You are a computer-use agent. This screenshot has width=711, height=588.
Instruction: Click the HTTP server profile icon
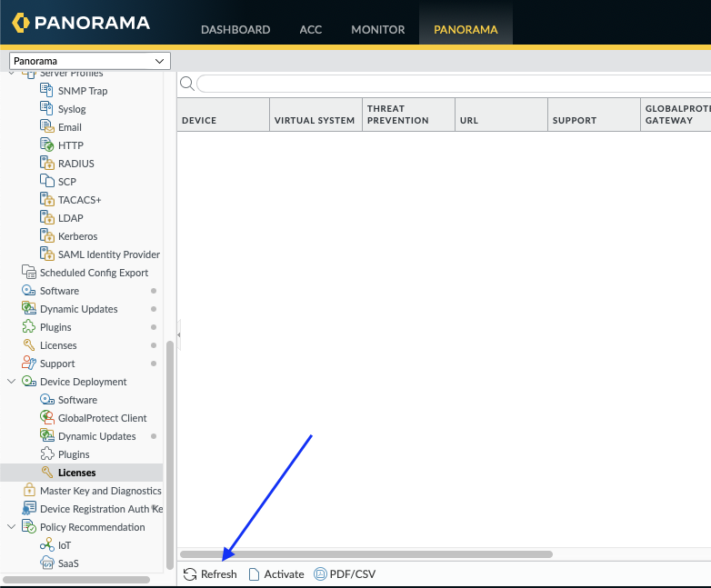coord(46,145)
